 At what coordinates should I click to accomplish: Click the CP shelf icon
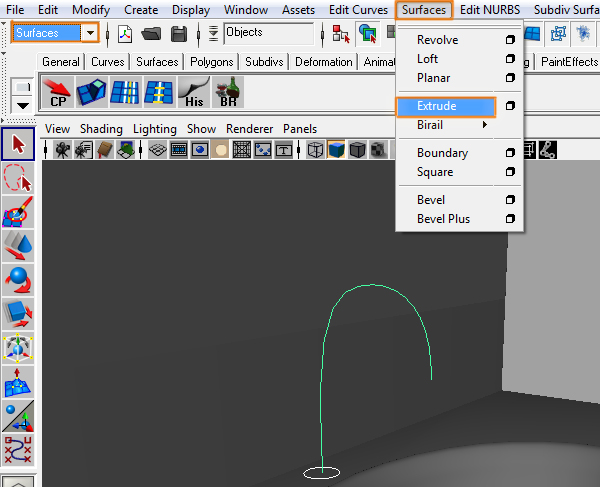(57, 92)
